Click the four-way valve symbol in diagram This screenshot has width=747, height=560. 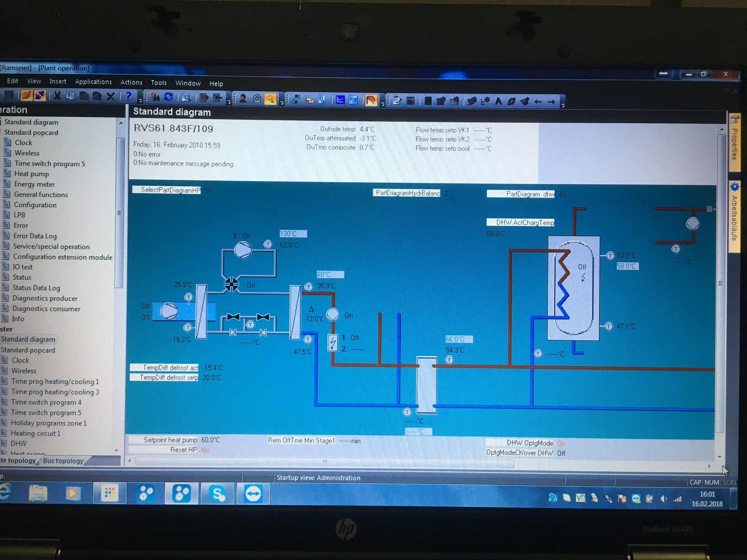(x=231, y=284)
